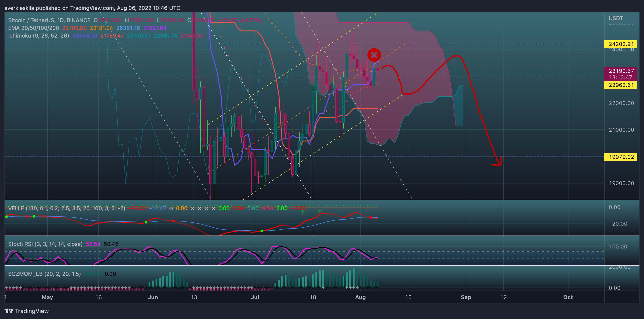644x319 pixels.
Task: Select the VFI LF indicator legend
Action: [66, 208]
